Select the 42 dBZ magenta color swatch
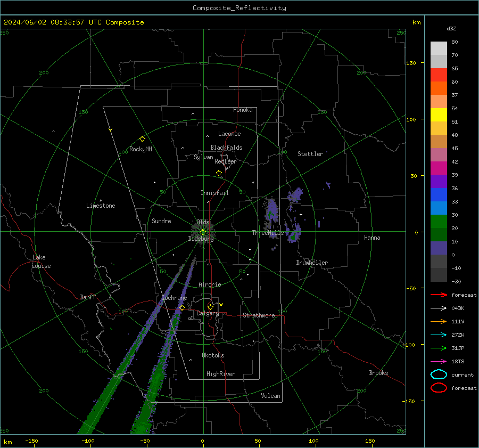Viewport: 479px width, 448px height. [x=439, y=168]
